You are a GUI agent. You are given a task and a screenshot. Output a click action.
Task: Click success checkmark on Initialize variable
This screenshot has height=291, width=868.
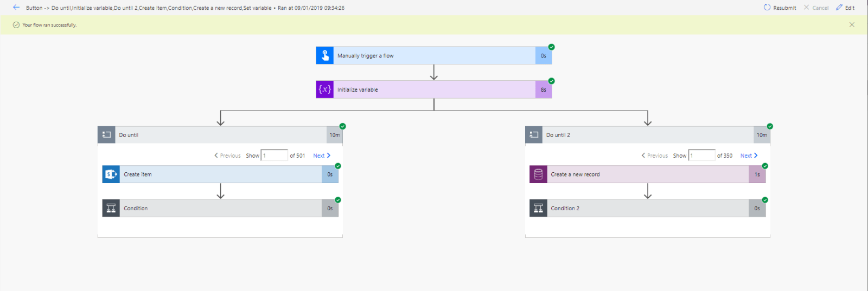[552, 81]
